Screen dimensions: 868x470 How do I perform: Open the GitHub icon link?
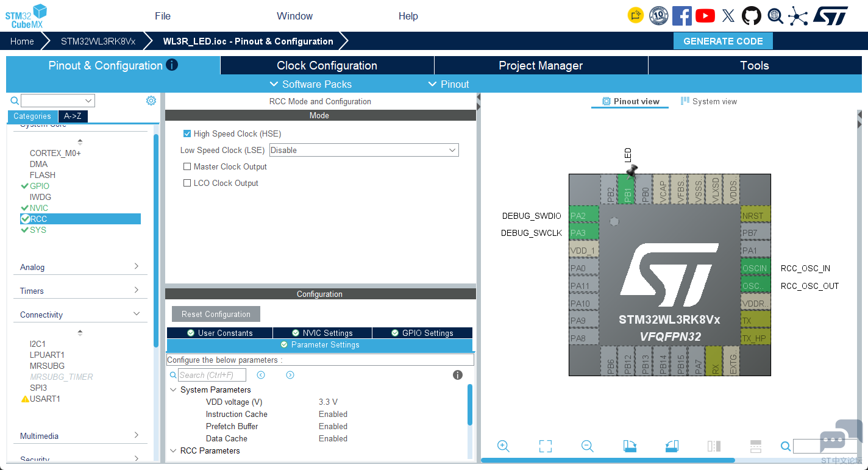pyautogui.click(x=751, y=16)
